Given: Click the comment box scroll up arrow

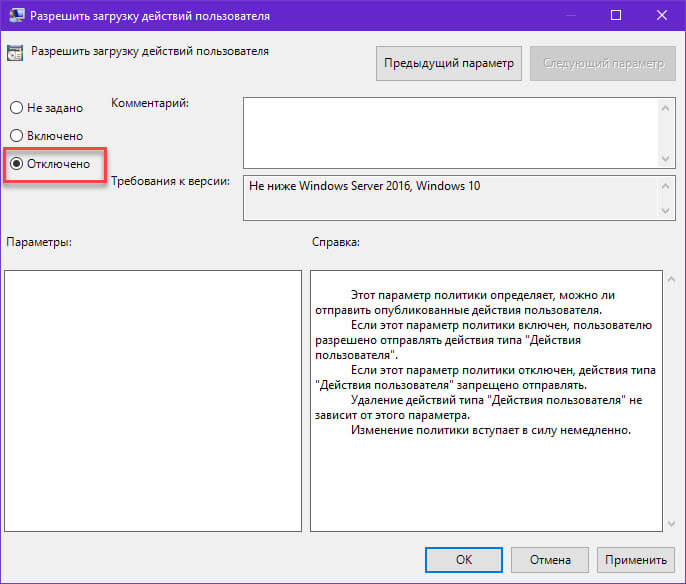Looking at the screenshot, I should [x=665, y=108].
